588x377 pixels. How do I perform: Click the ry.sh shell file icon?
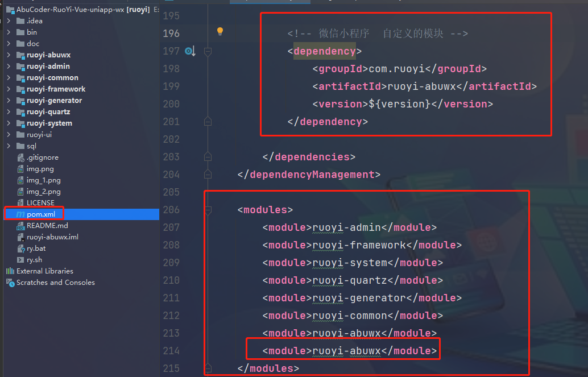(x=20, y=260)
